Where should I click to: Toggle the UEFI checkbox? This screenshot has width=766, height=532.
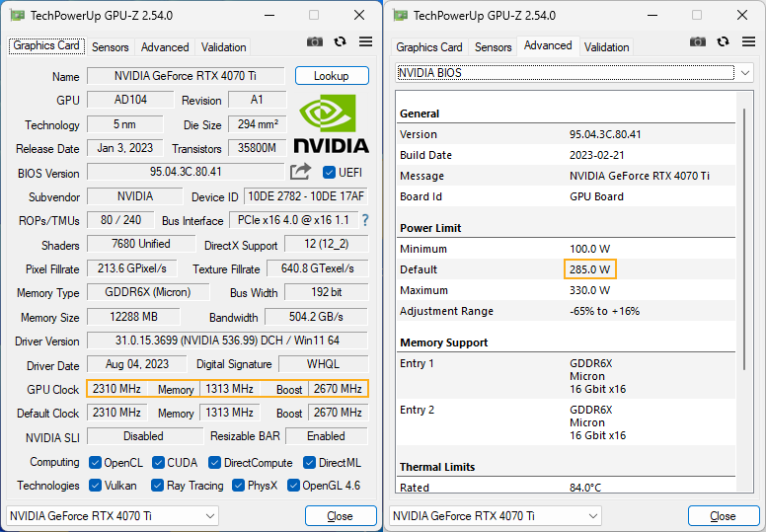click(x=329, y=173)
